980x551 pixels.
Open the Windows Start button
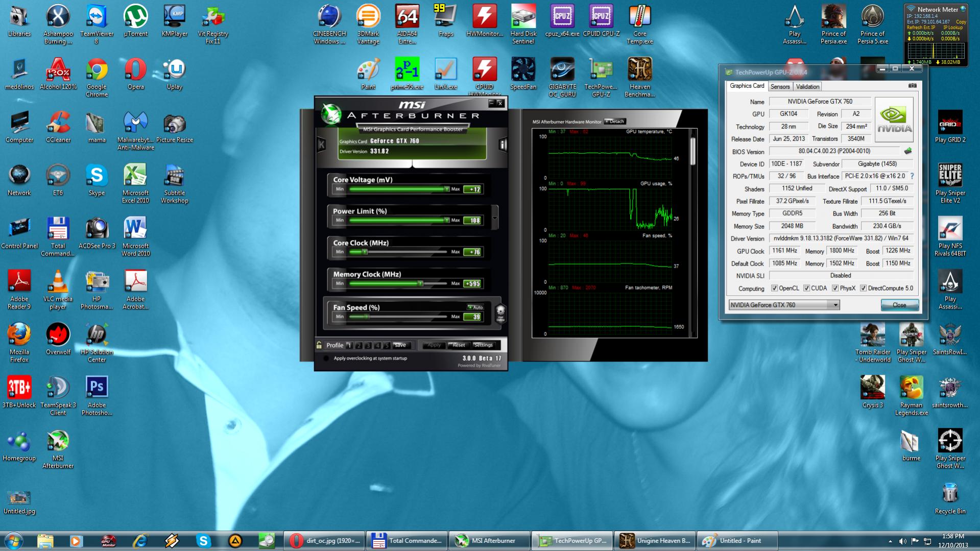[13, 541]
